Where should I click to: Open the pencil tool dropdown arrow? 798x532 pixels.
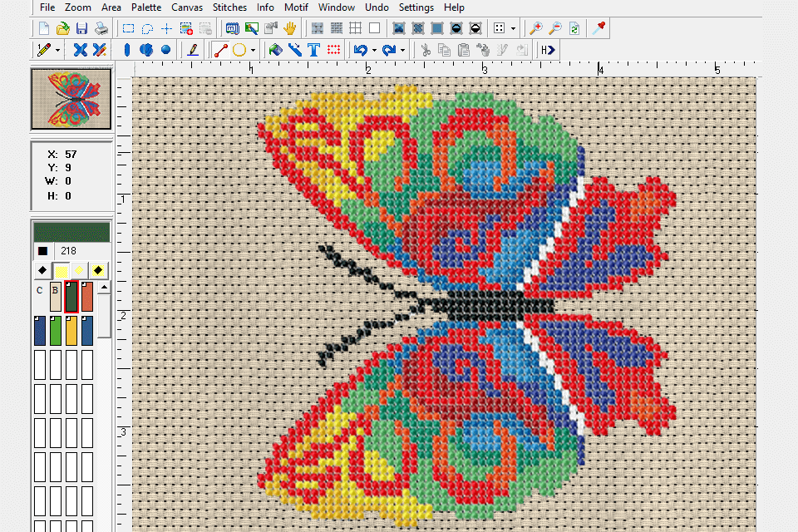click(x=57, y=50)
